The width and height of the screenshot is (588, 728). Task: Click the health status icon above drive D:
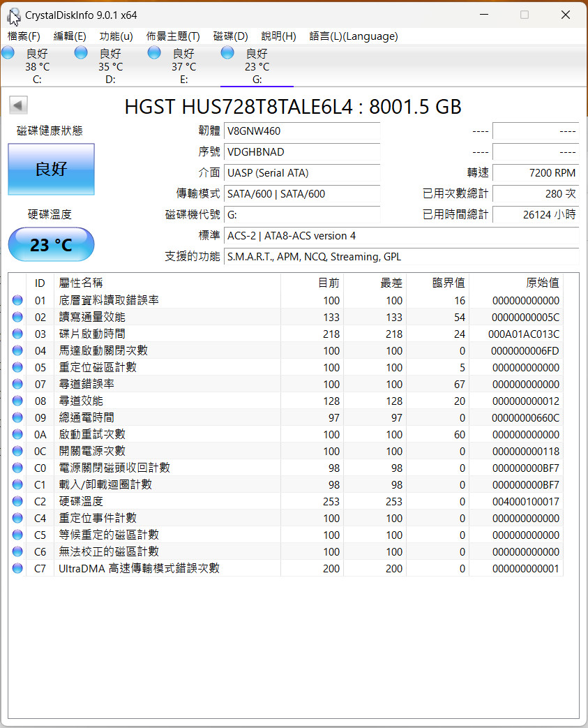81,52
